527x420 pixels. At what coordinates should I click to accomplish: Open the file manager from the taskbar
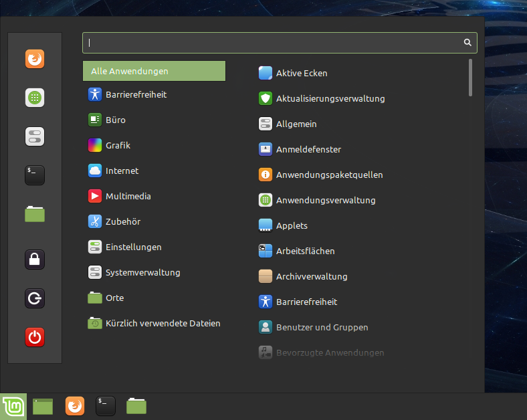(x=136, y=406)
